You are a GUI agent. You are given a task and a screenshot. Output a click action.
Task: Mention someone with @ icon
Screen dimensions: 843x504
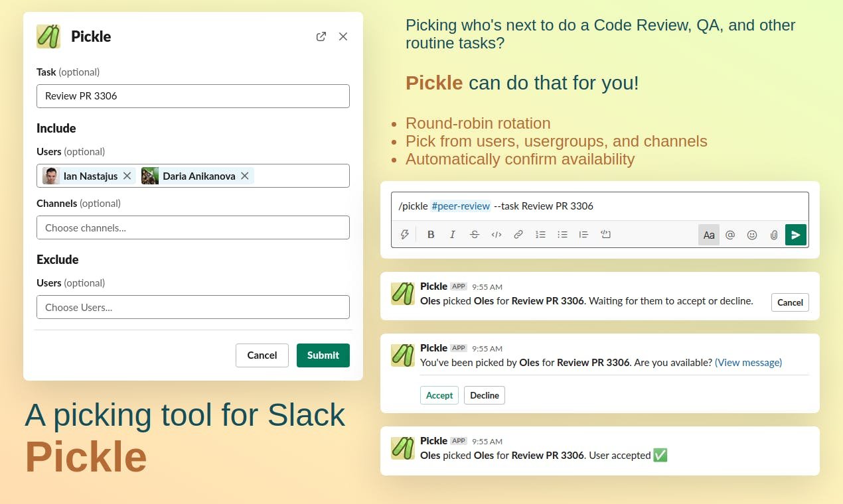730,235
